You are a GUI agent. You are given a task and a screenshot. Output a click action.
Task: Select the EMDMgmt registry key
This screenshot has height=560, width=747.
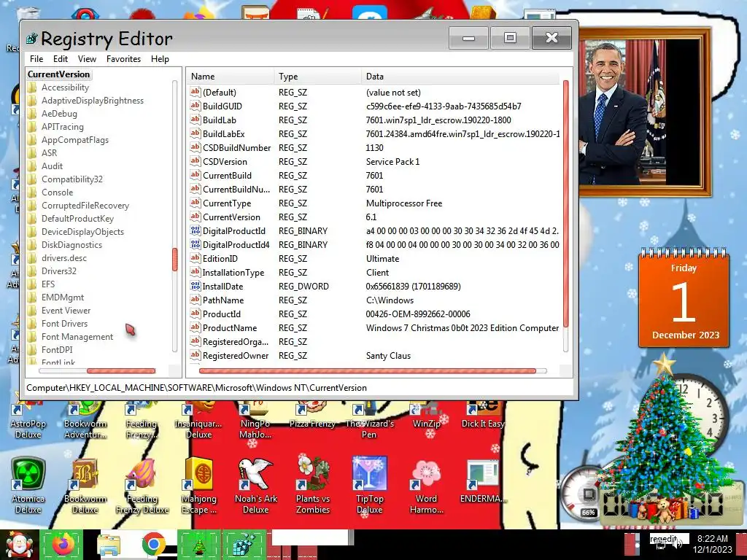63,297
